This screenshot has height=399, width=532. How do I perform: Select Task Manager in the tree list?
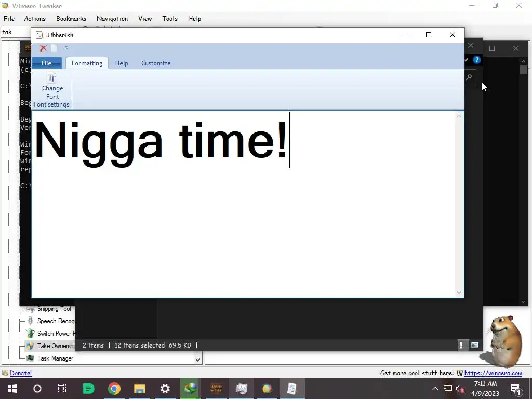55,358
